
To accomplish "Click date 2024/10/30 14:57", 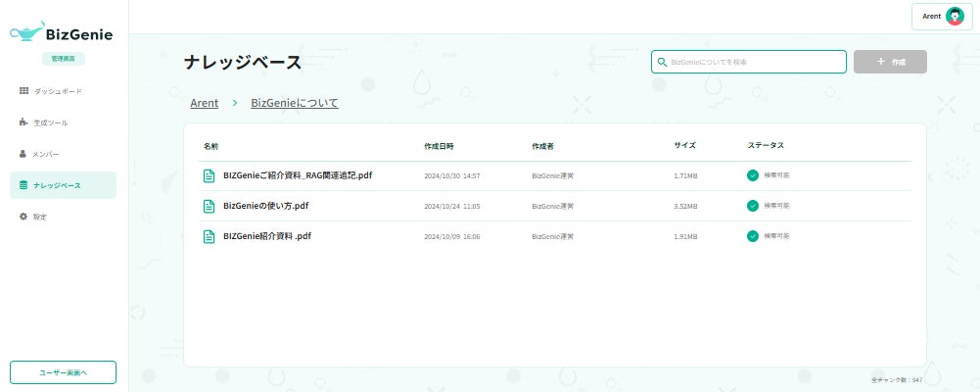I will click(452, 176).
